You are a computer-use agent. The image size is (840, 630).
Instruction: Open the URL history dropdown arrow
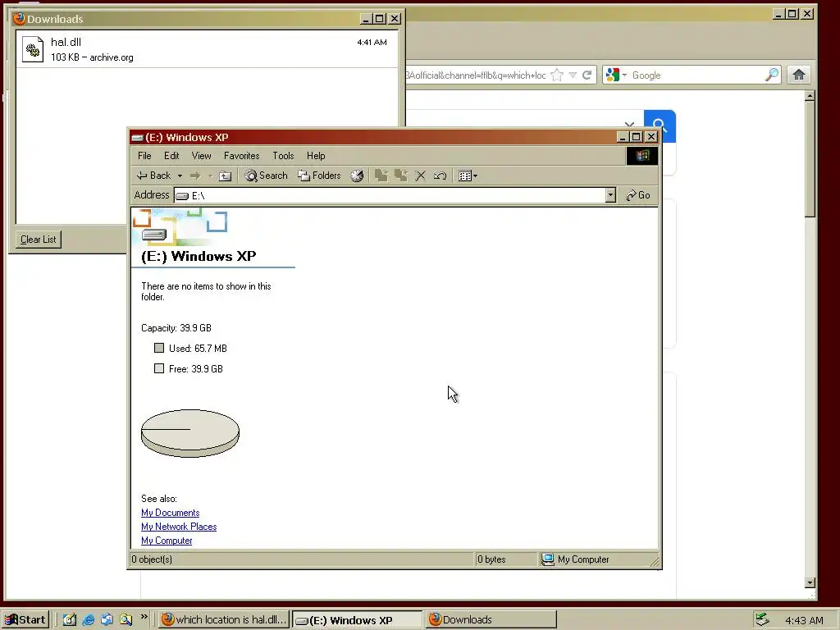tap(573, 75)
